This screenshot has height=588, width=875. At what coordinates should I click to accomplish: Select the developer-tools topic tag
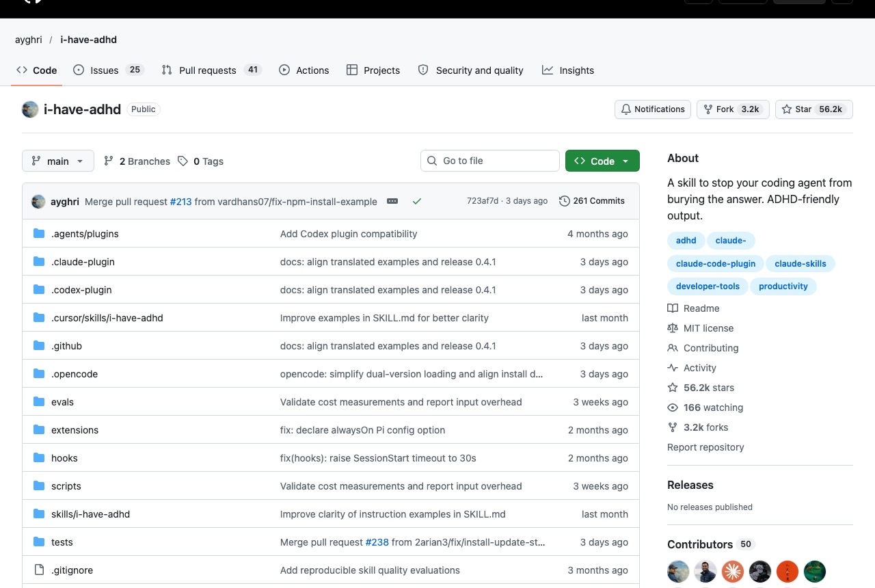tap(708, 286)
